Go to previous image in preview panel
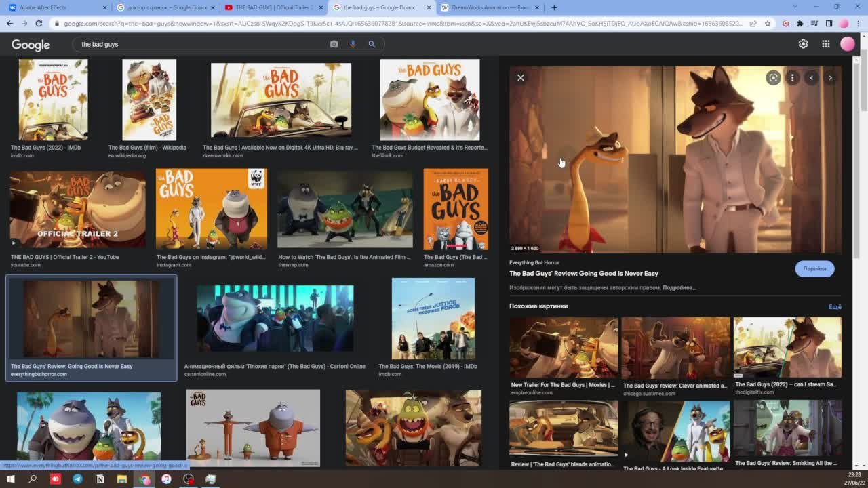The height and width of the screenshot is (488, 868). 811,78
